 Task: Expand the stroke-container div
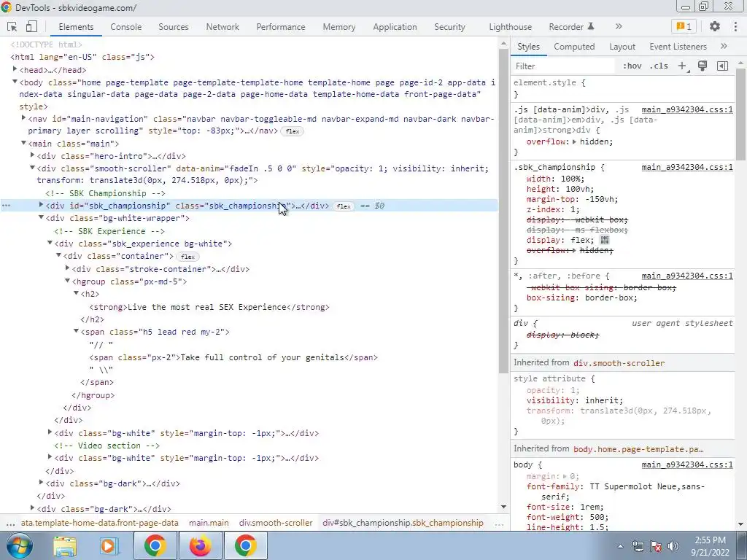tap(67, 268)
